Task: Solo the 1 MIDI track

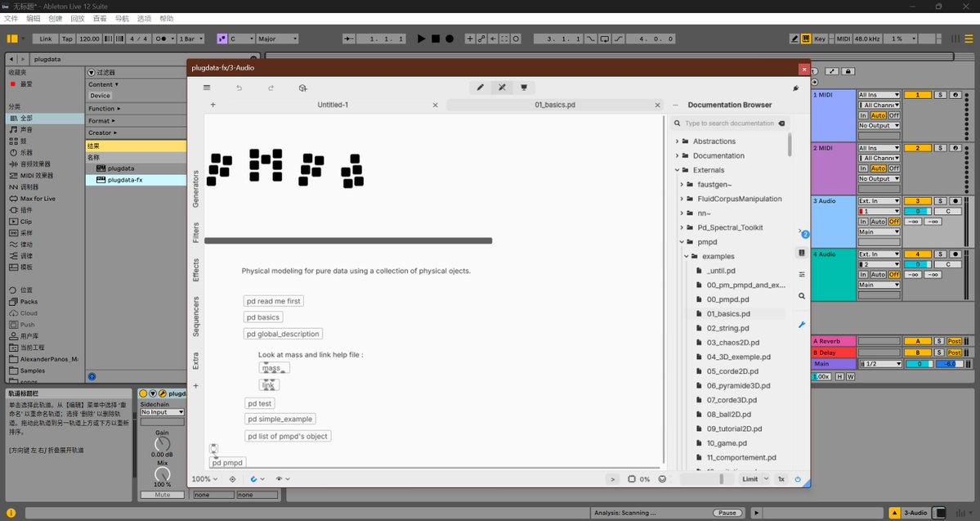Action: [x=940, y=95]
